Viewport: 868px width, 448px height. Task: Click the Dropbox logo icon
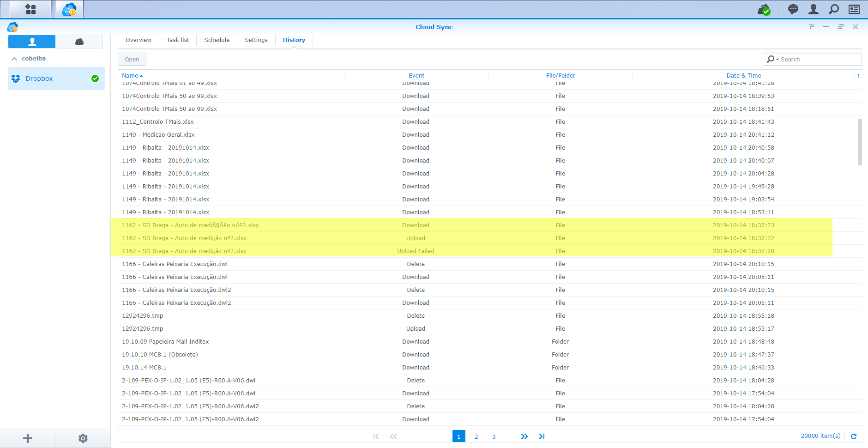(x=16, y=79)
